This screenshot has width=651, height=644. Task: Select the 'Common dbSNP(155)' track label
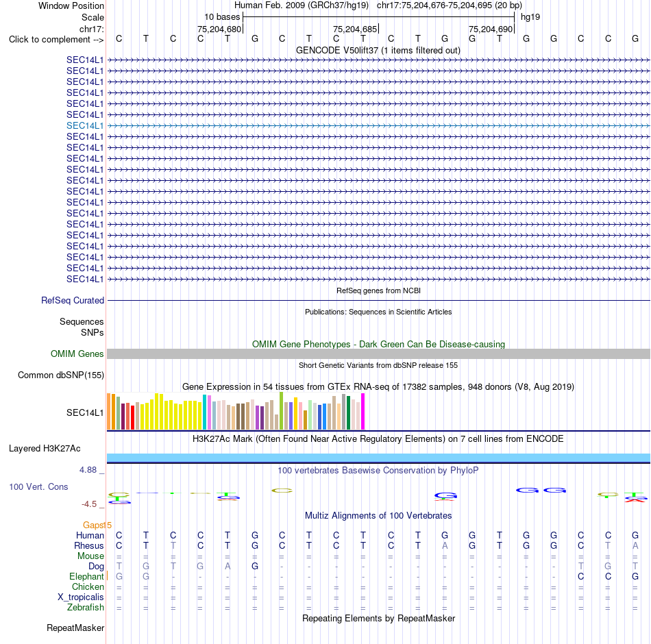[x=60, y=375]
